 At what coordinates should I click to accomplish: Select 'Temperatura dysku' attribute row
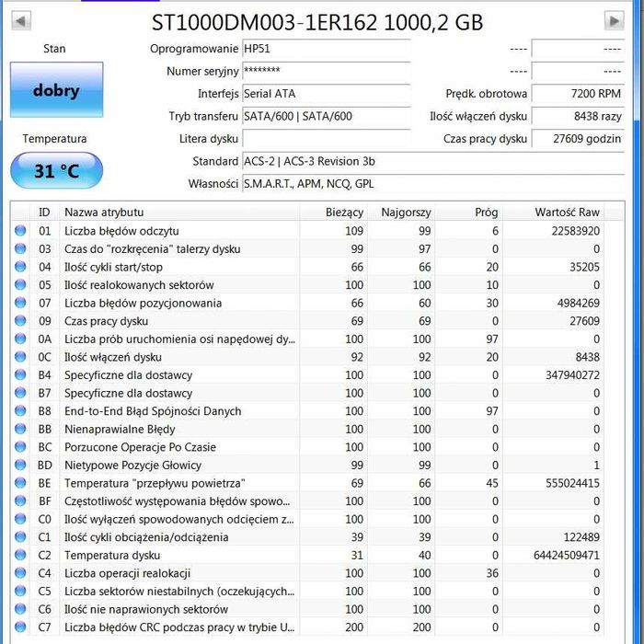pos(307,556)
